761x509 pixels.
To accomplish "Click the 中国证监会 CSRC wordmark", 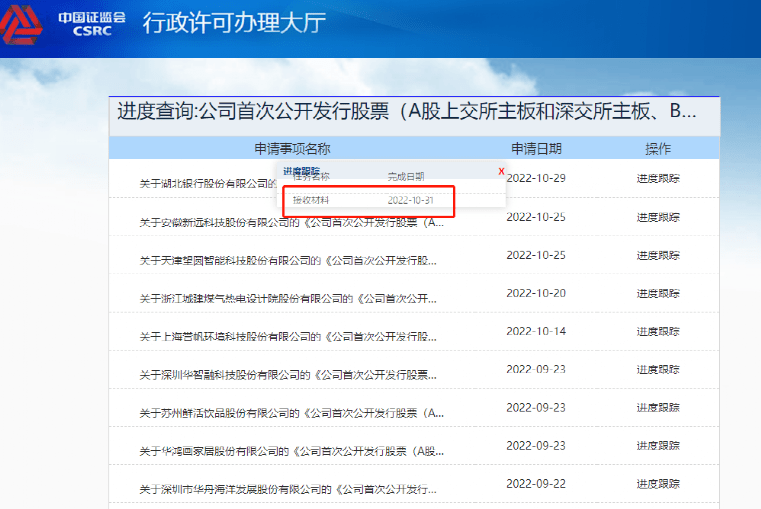I will coord(92,24).
